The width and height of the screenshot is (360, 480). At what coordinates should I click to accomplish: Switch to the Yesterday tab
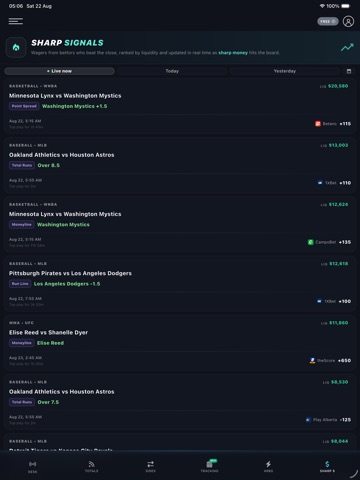point(285,71)
